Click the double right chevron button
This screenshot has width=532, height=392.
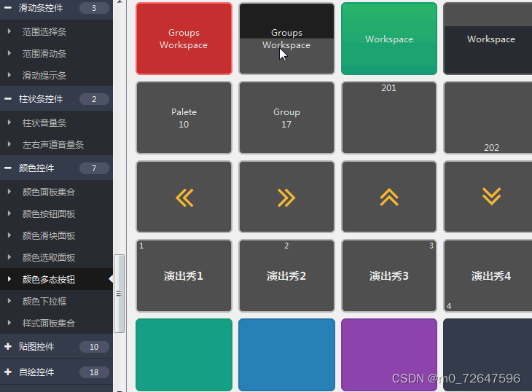click(x=286, y=197)
